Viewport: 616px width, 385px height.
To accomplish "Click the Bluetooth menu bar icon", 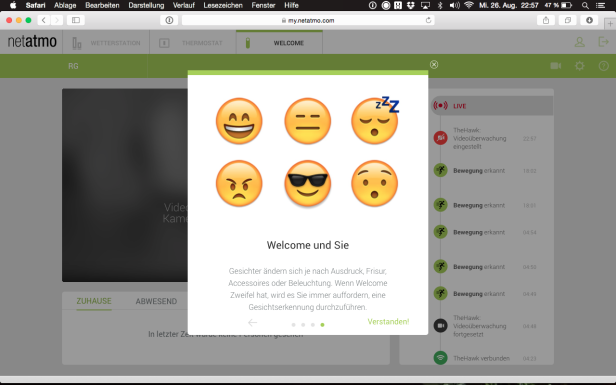I will [440, 5].
